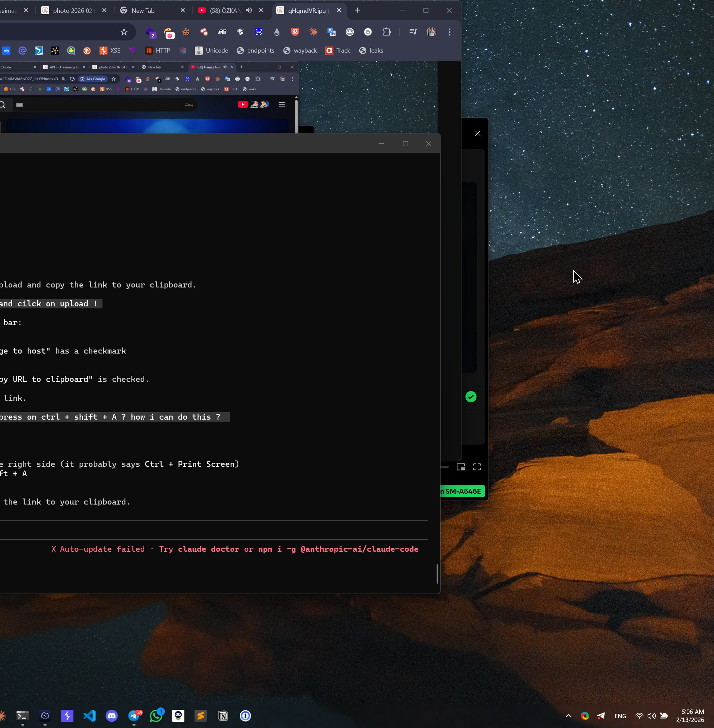This screenshot has height=728, width=714.
Task: Open the Chrome Extensions puzzle icon
Action: coord(386,32)
